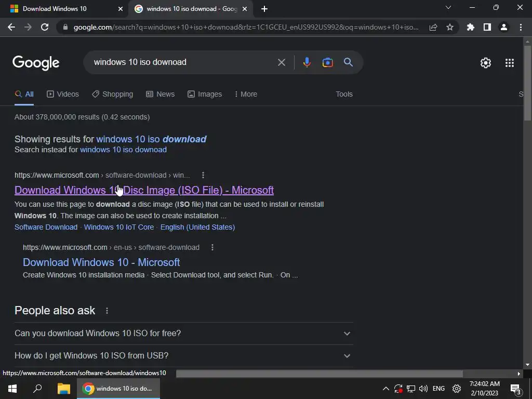Screen dimensions: 532x399
Task: Click the vertical page scrollbar thumb
Action: (x=527, y=83)
